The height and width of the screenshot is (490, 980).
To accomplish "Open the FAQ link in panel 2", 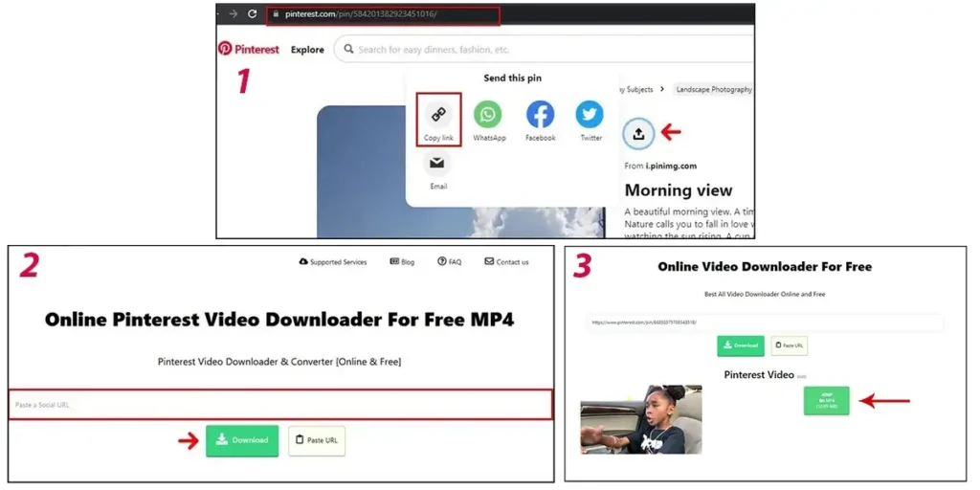I will click(450, 262).
